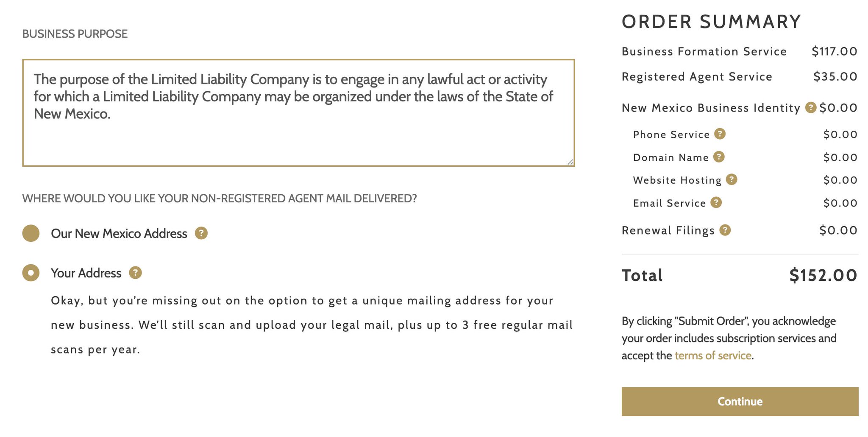
Task: Click the Total amount $152.00
Action: (823, 275)
